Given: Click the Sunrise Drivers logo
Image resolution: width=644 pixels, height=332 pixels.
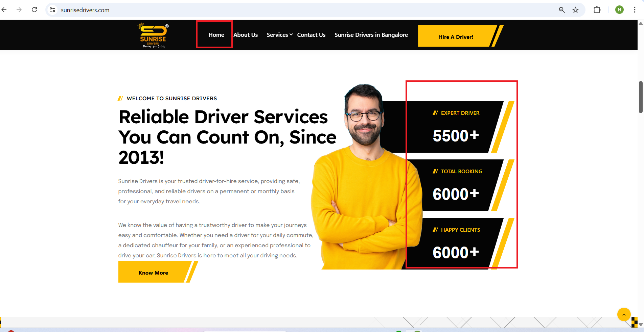Looking at the screenshot, I should pyautogui.click(x=153, y=35).
